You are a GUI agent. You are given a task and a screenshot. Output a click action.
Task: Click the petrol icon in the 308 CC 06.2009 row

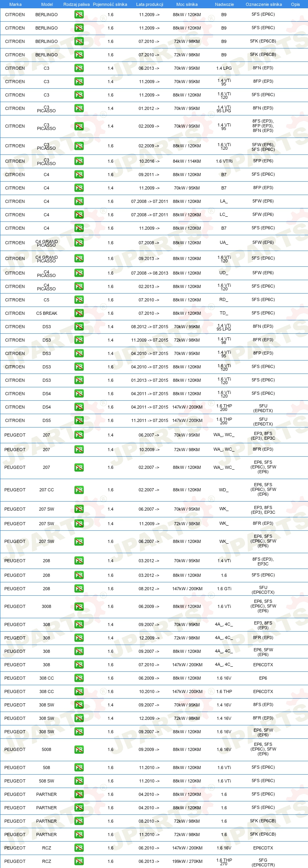[79, 678]
